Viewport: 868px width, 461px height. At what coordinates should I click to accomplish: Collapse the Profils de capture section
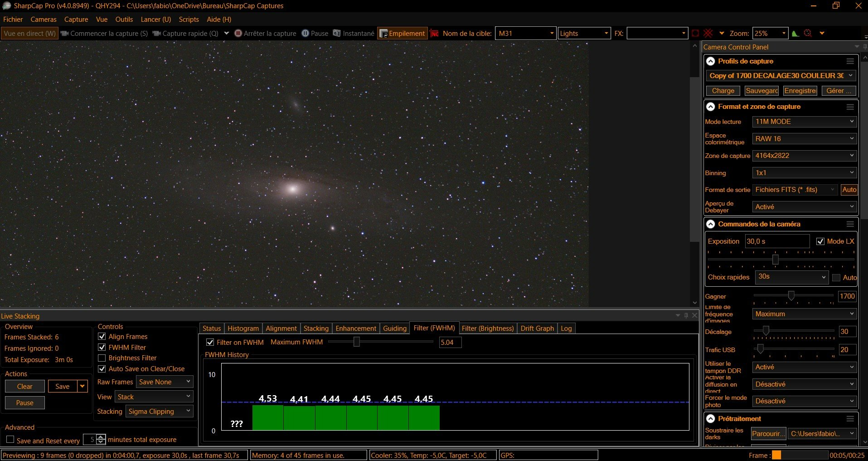(x=711, y=61)
